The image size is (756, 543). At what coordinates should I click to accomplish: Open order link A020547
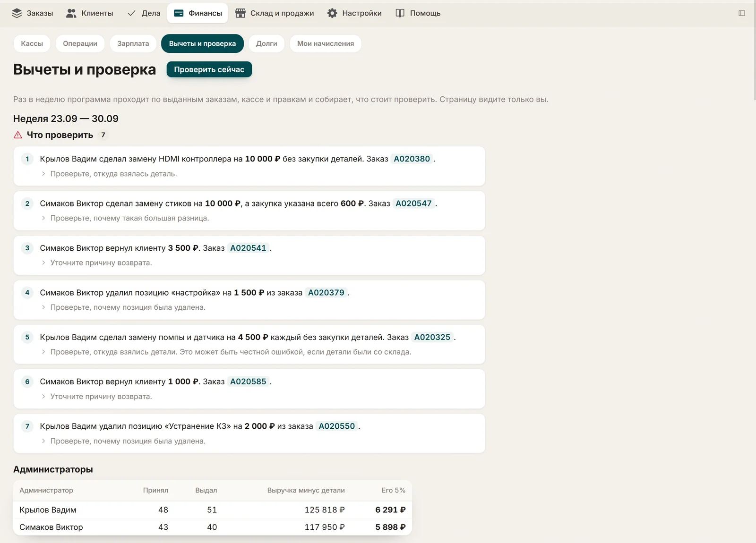414,204
